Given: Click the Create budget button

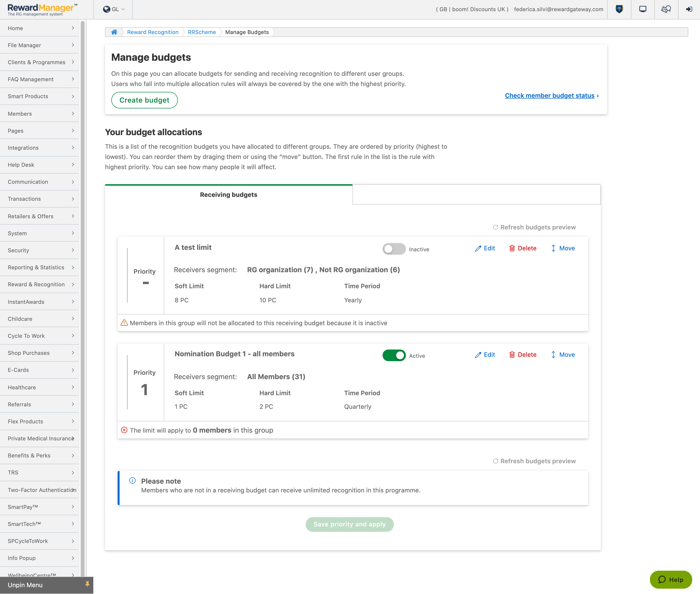Looking at the screenshot, I should [144, 100].
